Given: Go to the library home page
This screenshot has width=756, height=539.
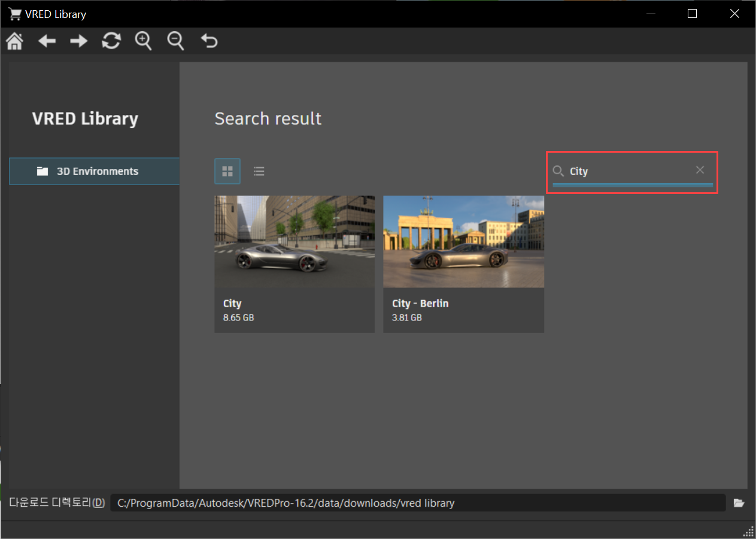Looking at the screenshot, I should [x=14, y=41].
